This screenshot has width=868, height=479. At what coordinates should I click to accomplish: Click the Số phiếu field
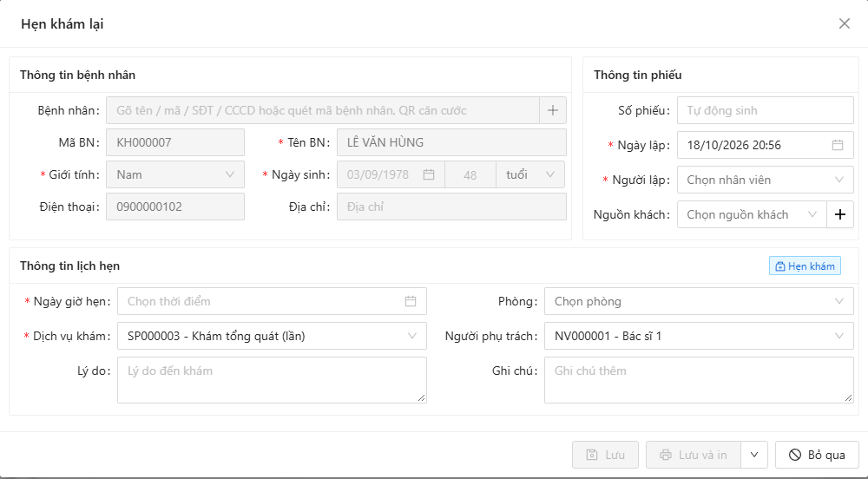[x=765, y=110]
